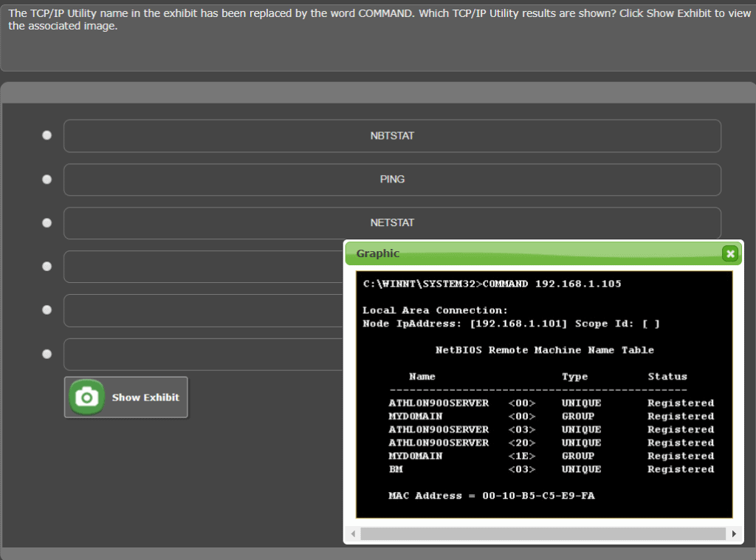
Task: Click the 'Local Area Connection:' line
Action: (x=435, y=310)
